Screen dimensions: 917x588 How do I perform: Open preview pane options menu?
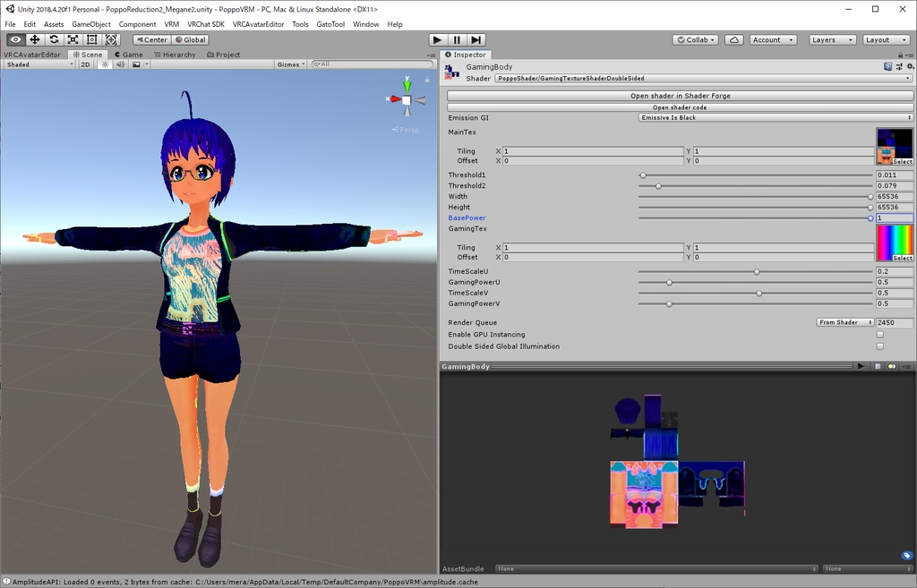[906, 366]
